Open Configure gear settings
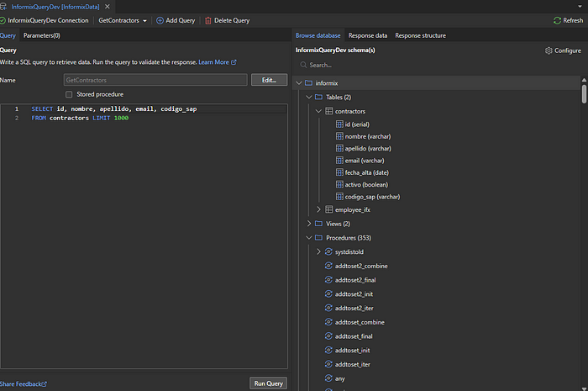This screenshot has height=391, width=588. pyautogui.click(x=549, y=50)
